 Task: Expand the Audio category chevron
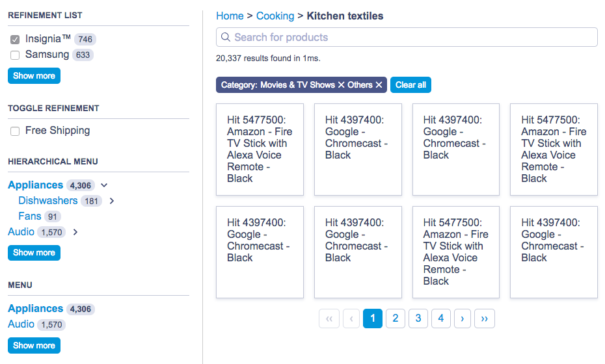click(x=75, y=232)
